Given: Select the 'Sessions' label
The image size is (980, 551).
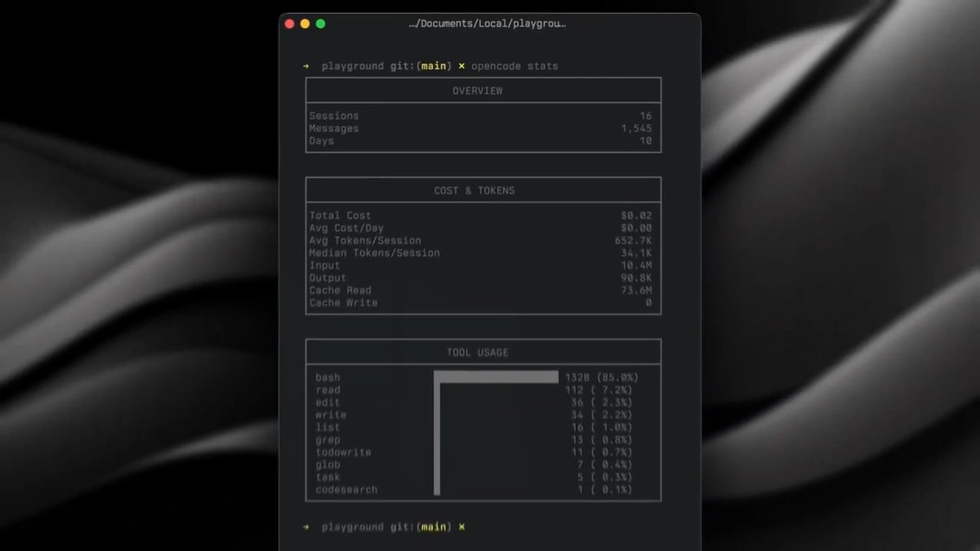Looking at the screenshot, I should (334, 116).
